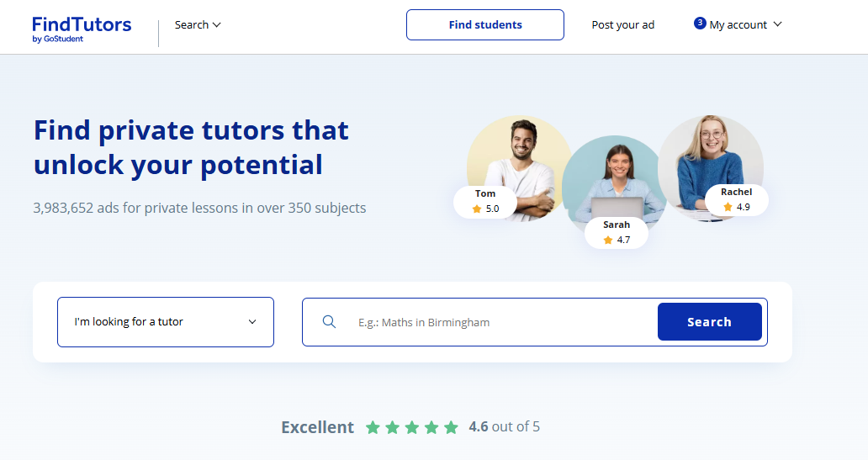This screenshot has height=460, width=868.
Task: Click the star icon in Rachel's rating
Action: pos(728,207)
